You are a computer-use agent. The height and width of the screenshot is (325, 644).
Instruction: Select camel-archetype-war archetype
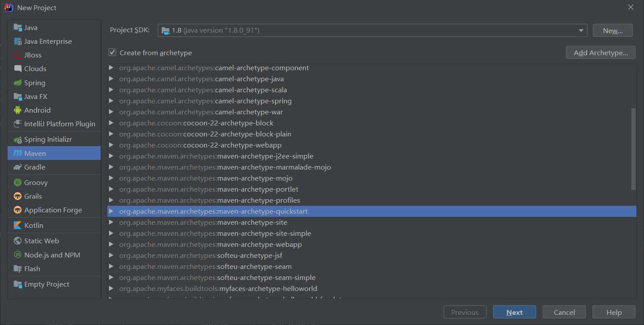click(372, 112)
